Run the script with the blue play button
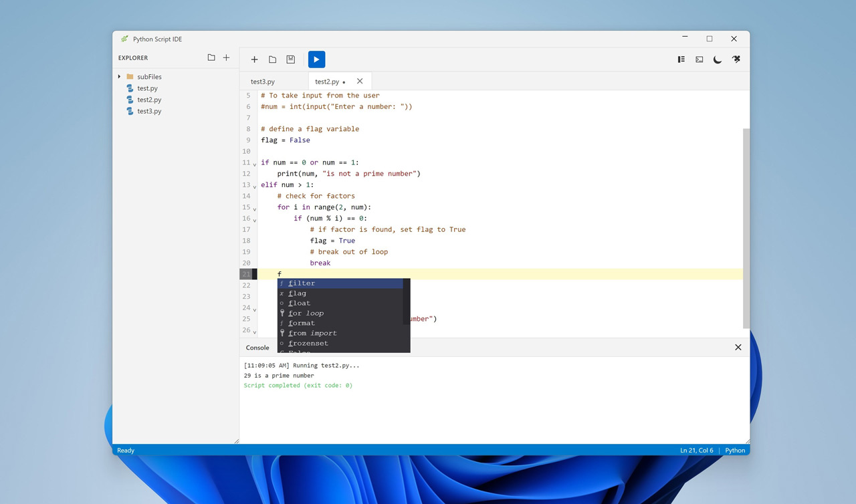 pyautogui.click(x=316, y=59)
